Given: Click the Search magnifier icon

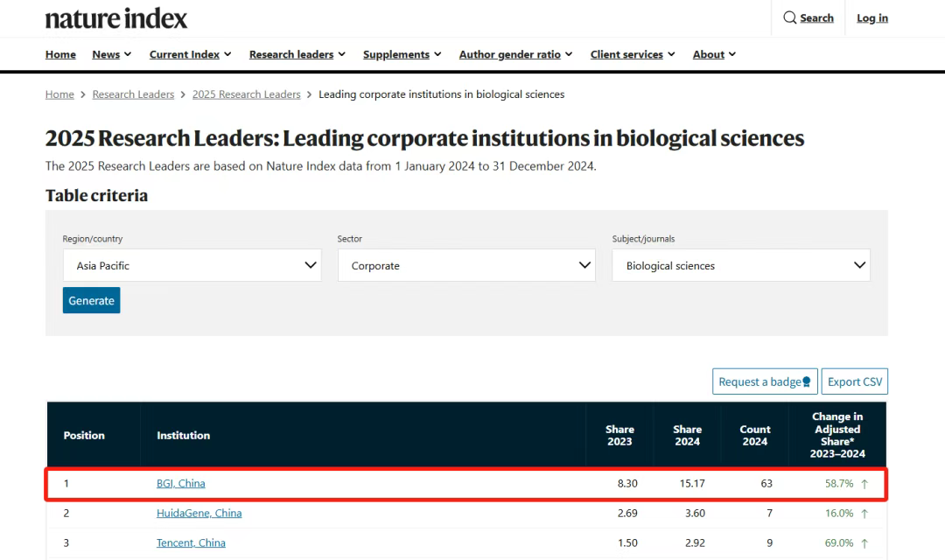Looking at the screenshot, I should (789, 17).
